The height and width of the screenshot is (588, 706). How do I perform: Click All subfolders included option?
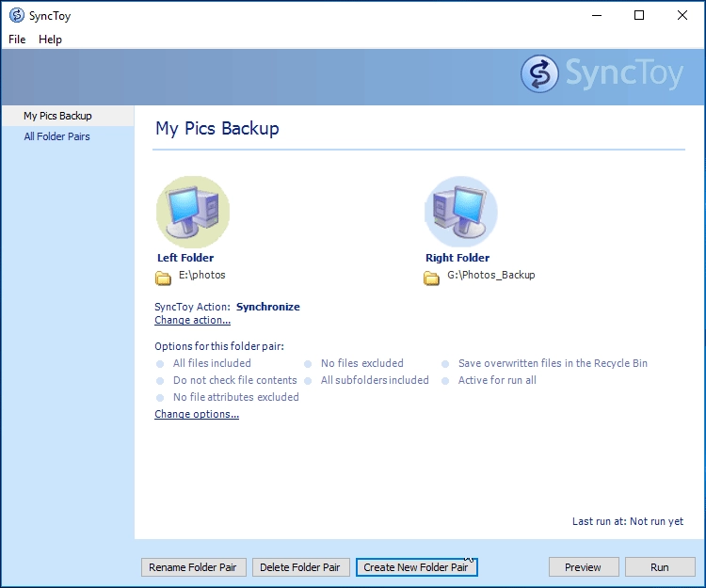coord(375,380)
